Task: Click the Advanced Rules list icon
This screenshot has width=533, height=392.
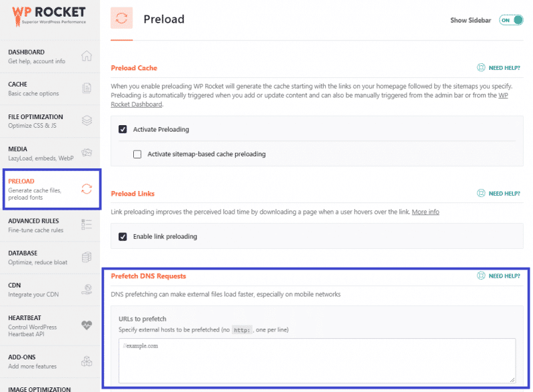Action: [87, 224]
